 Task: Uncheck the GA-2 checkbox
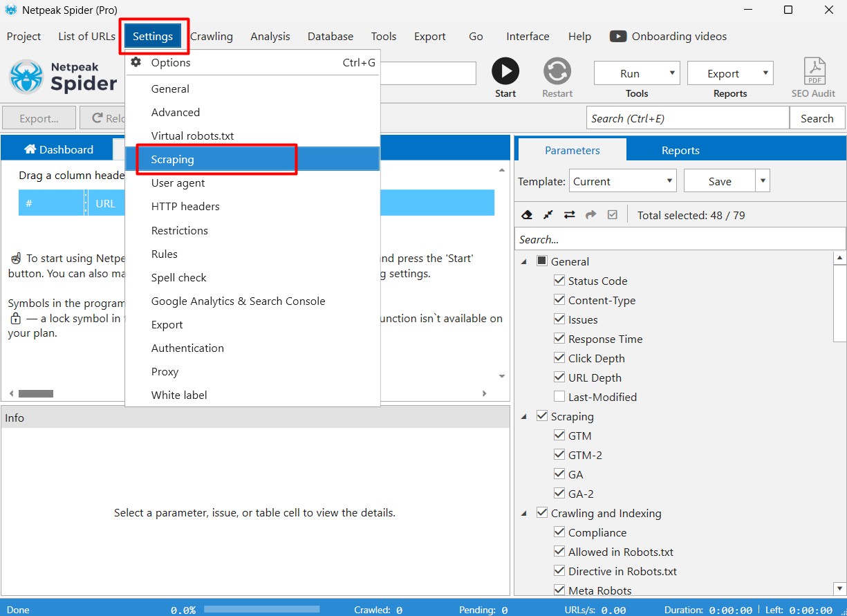point(559,494)
